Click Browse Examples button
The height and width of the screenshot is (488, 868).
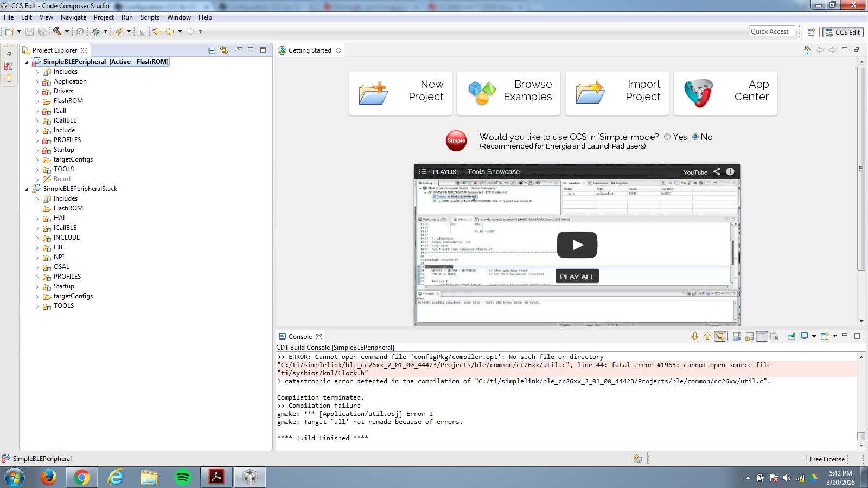[x=509, y=93]
